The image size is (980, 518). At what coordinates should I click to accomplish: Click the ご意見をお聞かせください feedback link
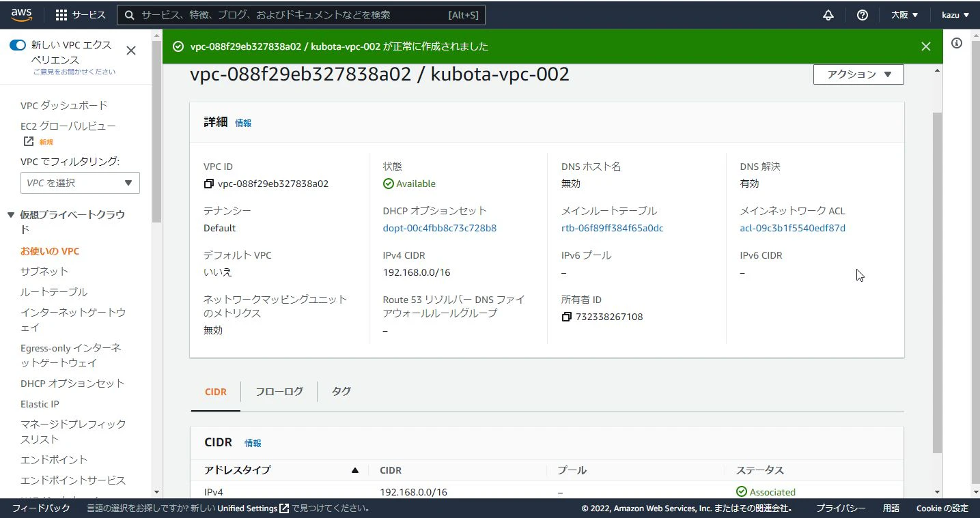pyautogui.click(x=74, y=72)
